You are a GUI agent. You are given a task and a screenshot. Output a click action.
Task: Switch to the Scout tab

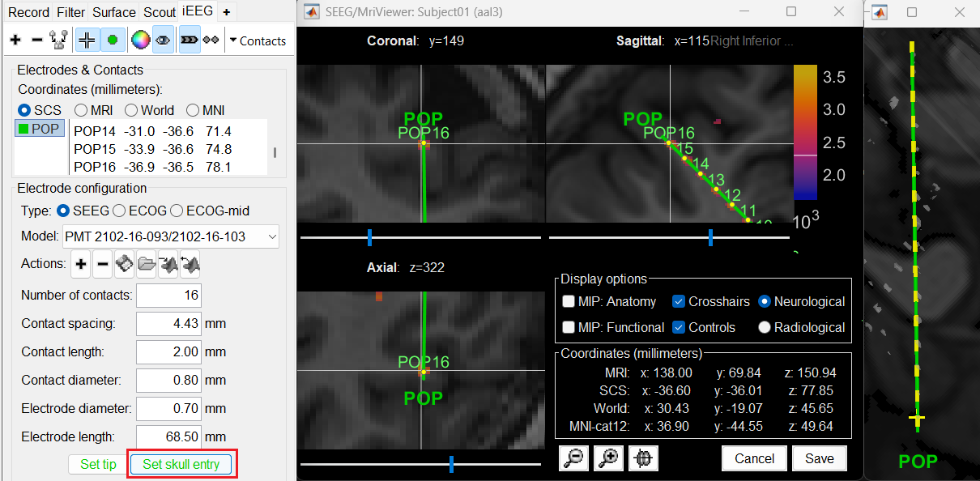point(159,12)
